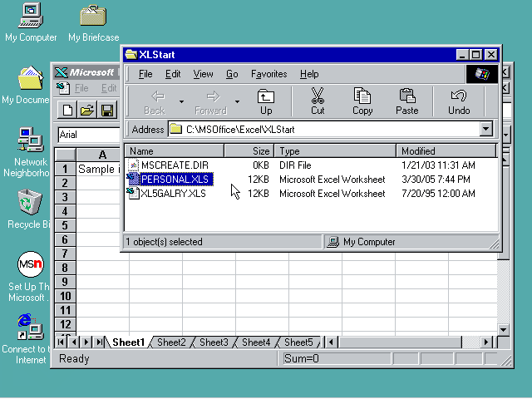Image resolution: width=532 pixels, height=399 pixels.
Task: Click New workbook icon in Excel toolbar
Action: click(x=67, y=111)
